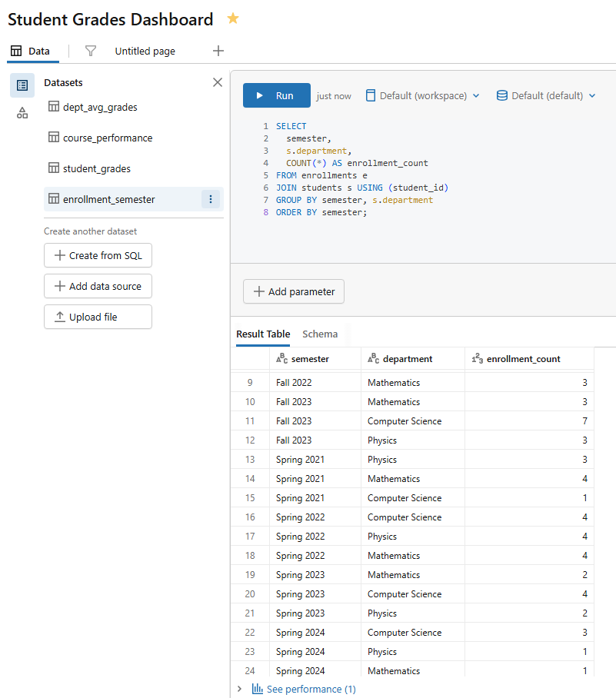Click enrollment count 7 in row 11
616x698 pixels.
coord(530,420)
